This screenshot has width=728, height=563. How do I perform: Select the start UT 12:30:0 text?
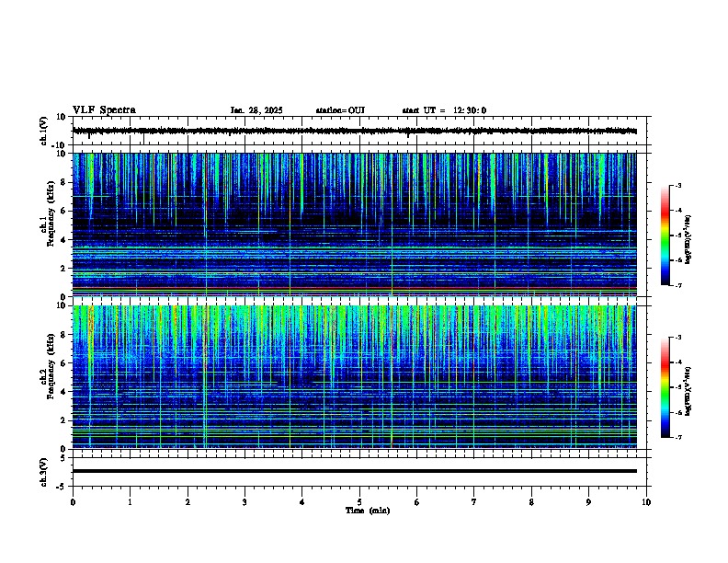click(444, 110)
